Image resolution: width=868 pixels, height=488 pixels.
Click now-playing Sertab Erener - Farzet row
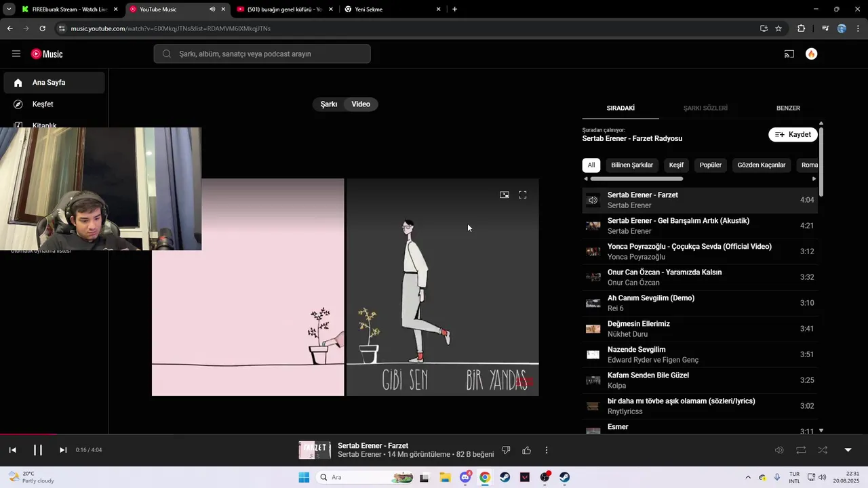[700, 200]
